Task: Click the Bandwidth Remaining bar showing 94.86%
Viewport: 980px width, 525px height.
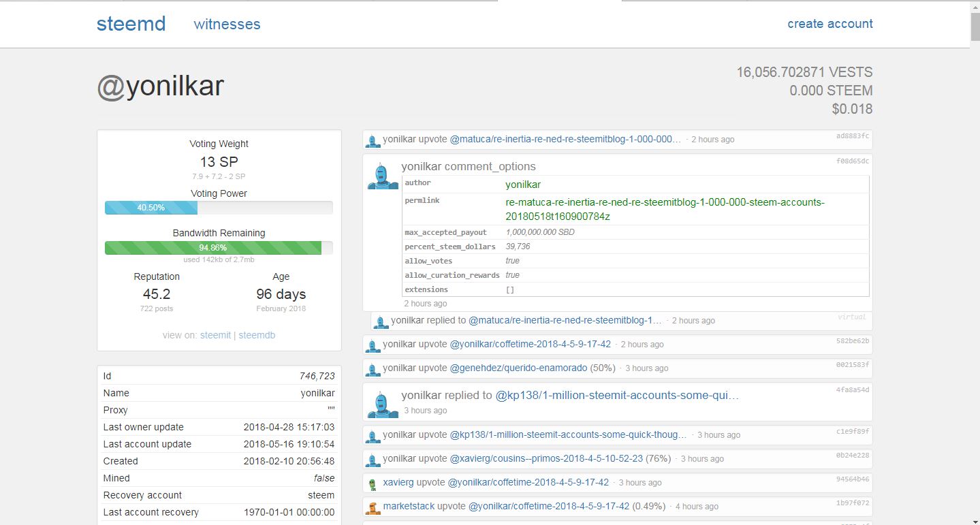Action: tap(219, 248)
